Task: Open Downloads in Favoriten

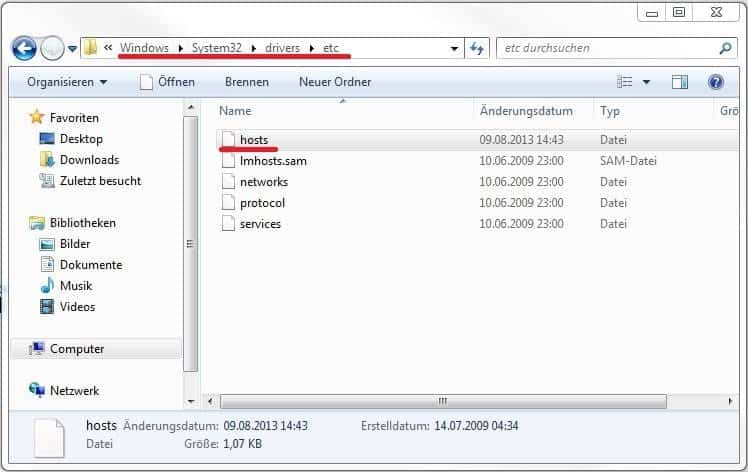Action: (x=89, y=160)
